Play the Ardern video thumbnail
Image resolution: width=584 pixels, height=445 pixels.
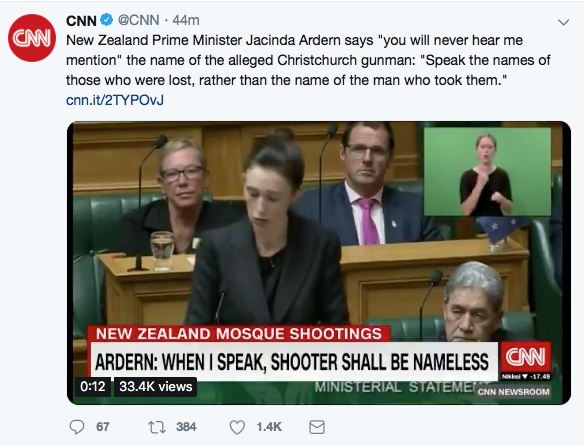click(x=319, y=263)
